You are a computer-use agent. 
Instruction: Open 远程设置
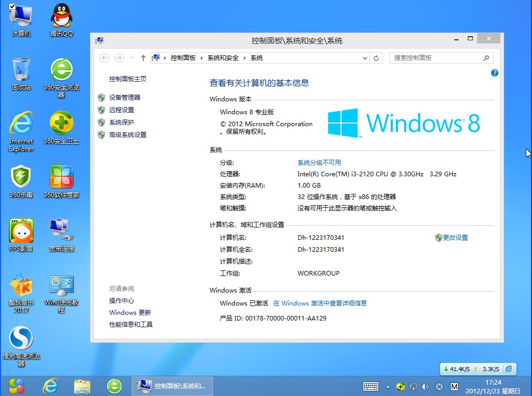pyautogui.click(x=122, y=110)
